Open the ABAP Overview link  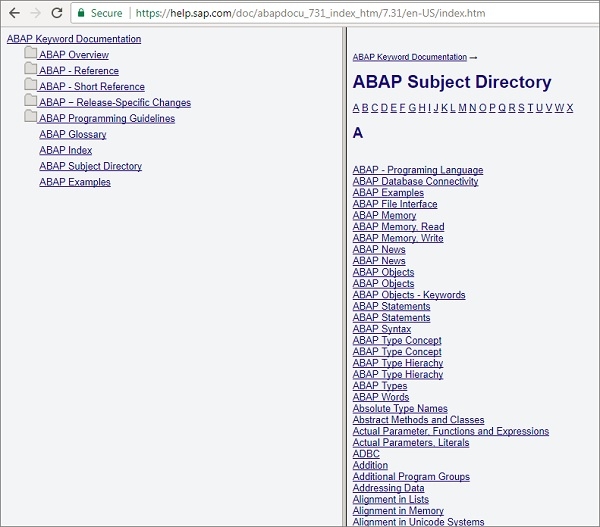coord(74,55)
